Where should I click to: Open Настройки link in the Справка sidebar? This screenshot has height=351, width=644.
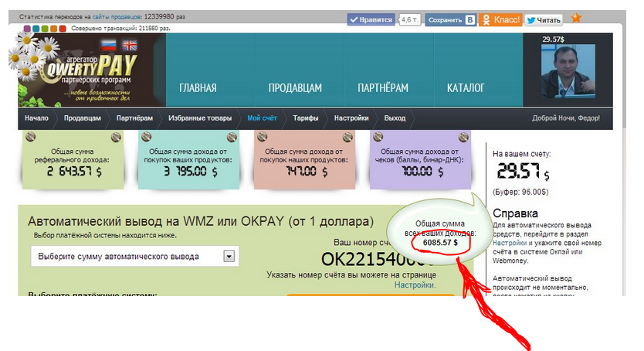click(510, 243)
